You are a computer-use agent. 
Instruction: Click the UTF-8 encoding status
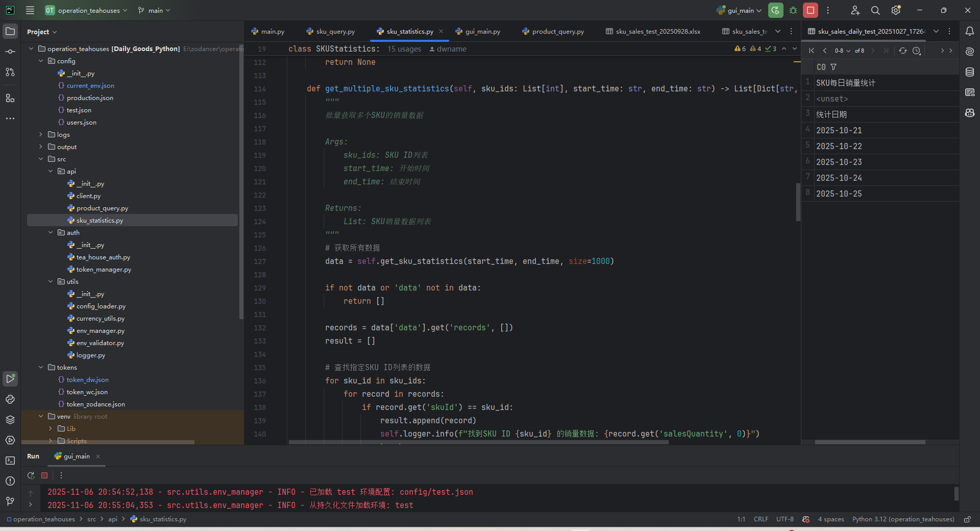tap(785, 519)
